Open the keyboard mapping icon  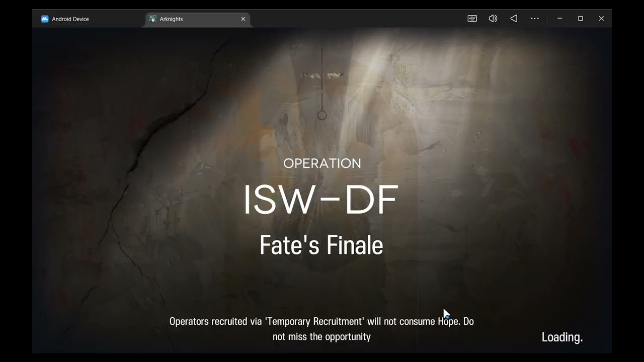[x=472, y=19]
